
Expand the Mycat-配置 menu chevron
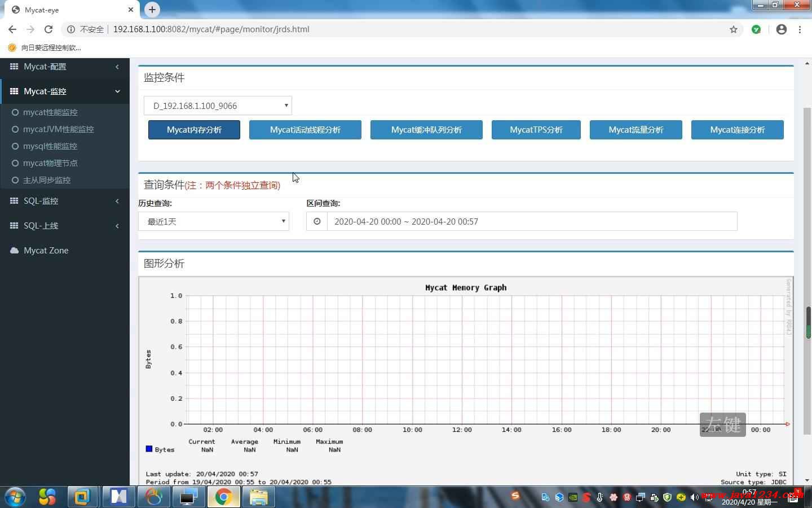pyautogui.click(x=117, y=67)
